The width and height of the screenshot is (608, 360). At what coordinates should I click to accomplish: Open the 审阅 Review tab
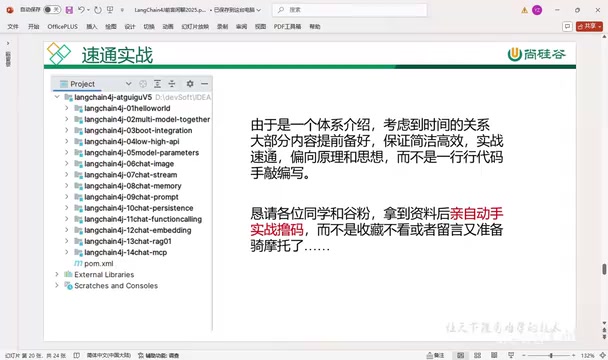[x=241, y=26]
